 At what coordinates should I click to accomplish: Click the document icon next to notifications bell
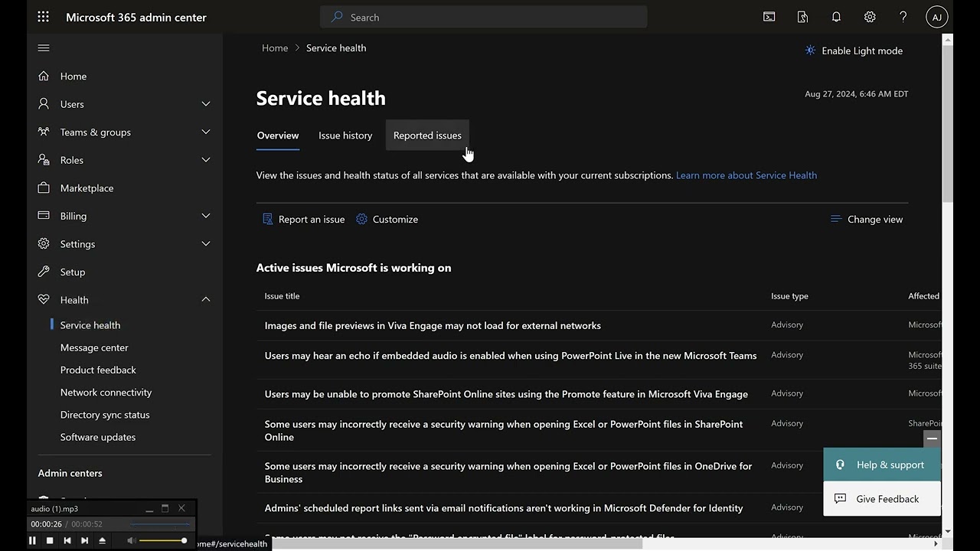802,17
